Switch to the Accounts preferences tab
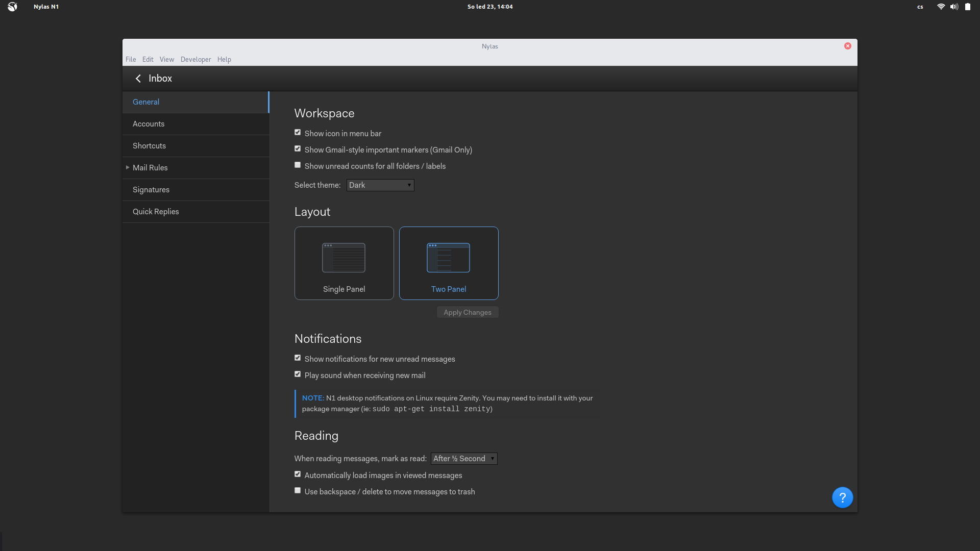Screen dimensions: 980x551 click(195, 124)
